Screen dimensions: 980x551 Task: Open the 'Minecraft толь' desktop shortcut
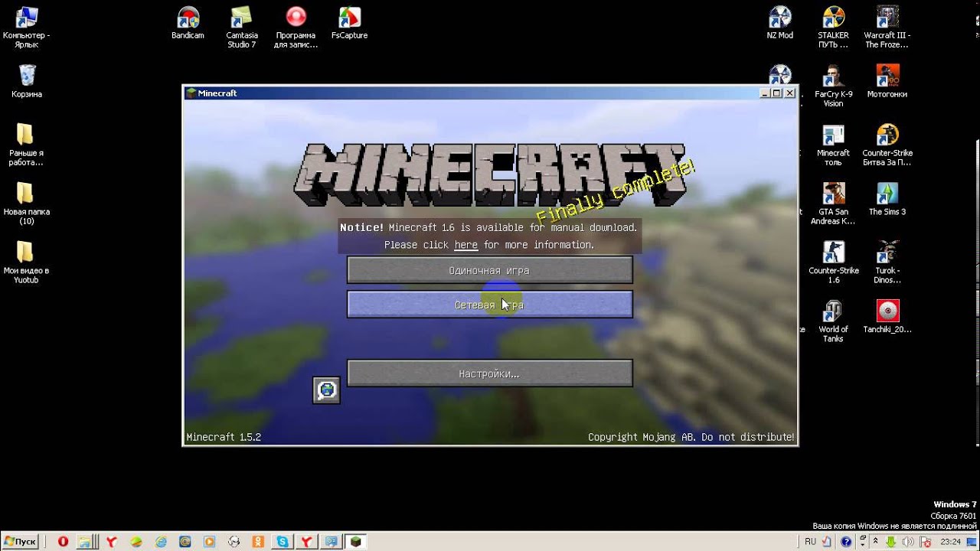click(x=833, y=145)
